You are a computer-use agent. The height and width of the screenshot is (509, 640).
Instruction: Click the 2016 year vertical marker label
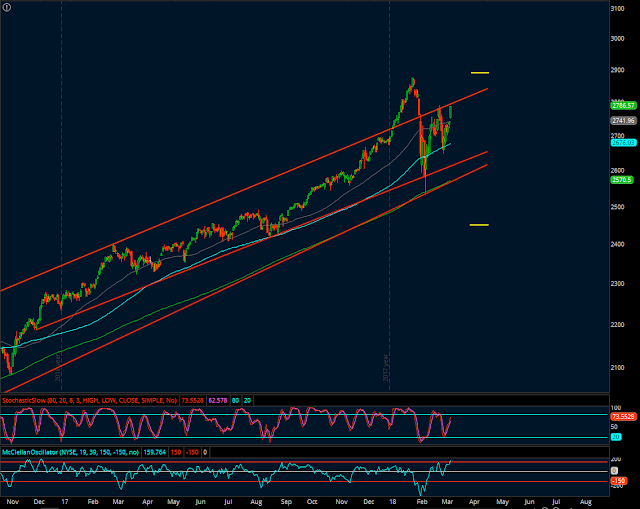58,368
